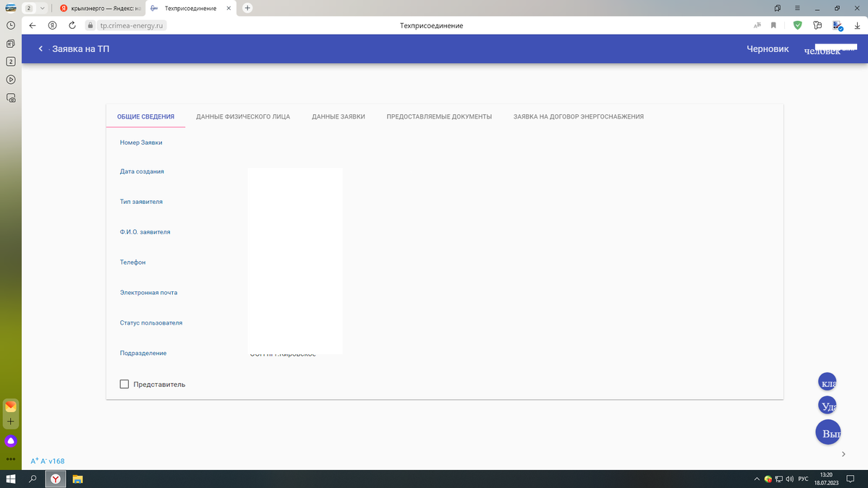Click the sidebar icon showing number 2
The image size is (868, 488).
tap(11, 61)
